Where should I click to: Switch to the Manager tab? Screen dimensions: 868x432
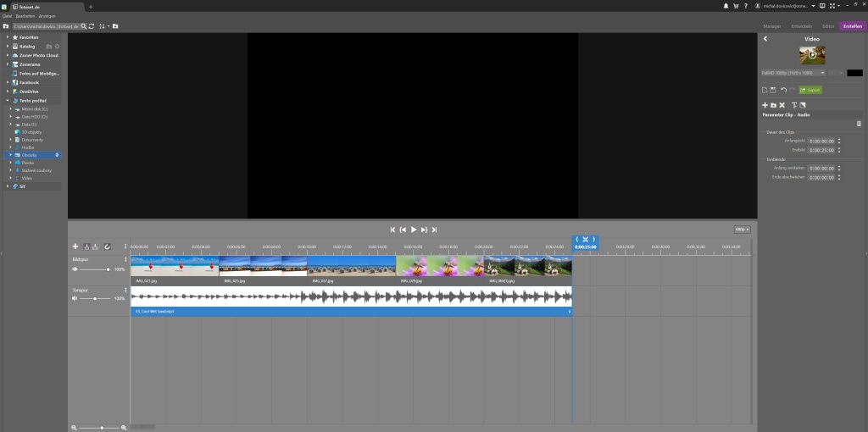(x=771, y=26)
